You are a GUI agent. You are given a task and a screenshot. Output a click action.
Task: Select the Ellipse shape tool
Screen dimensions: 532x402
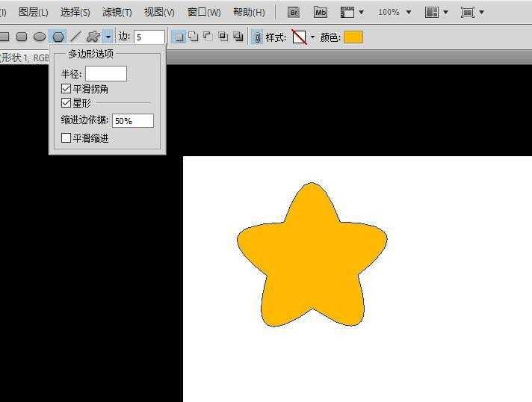40,37
